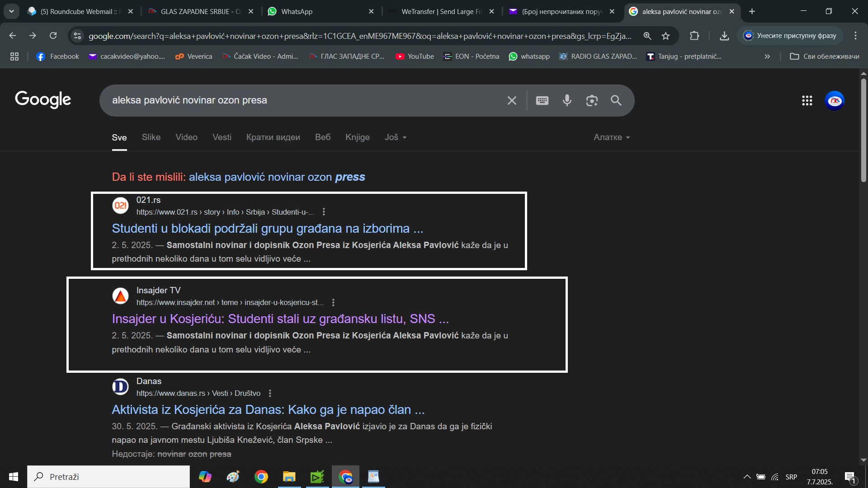Open the Google account avatar
868x488 pixels.
(x=835, y=100)
